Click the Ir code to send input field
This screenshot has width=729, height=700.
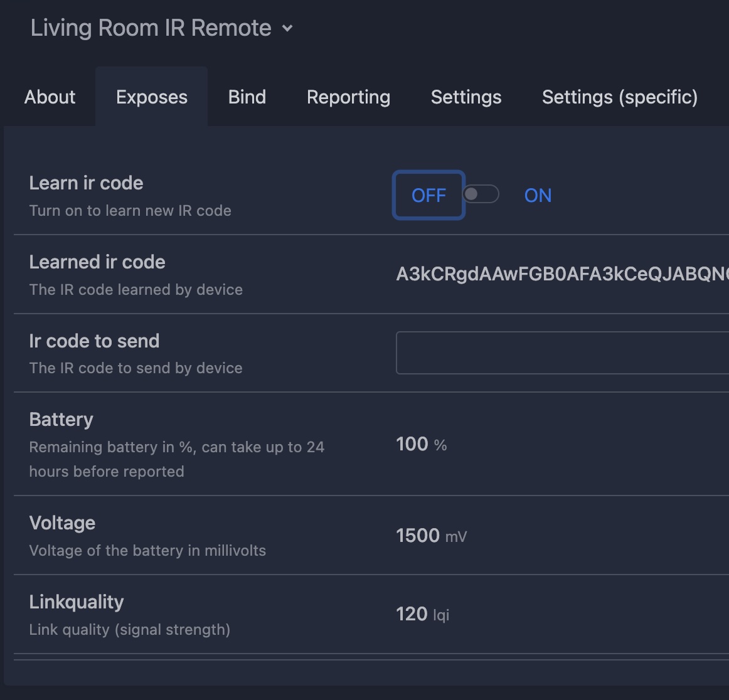(x=562, y=353)
